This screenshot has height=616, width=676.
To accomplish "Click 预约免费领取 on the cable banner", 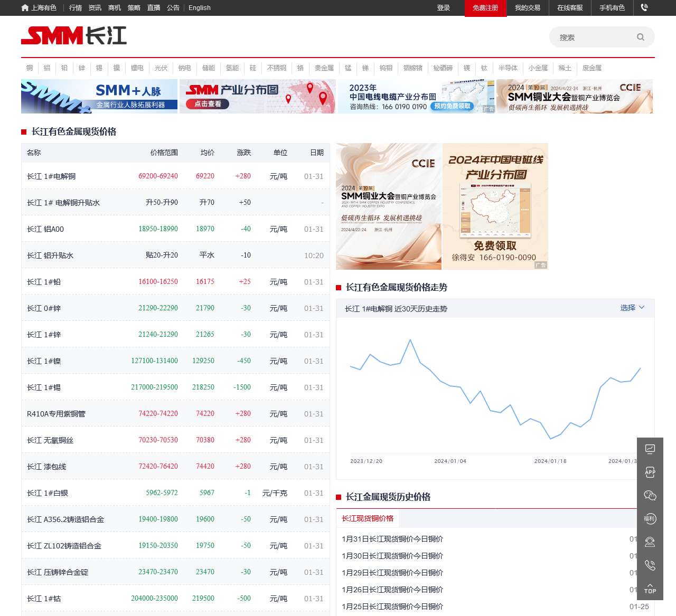I will (452, 106).
